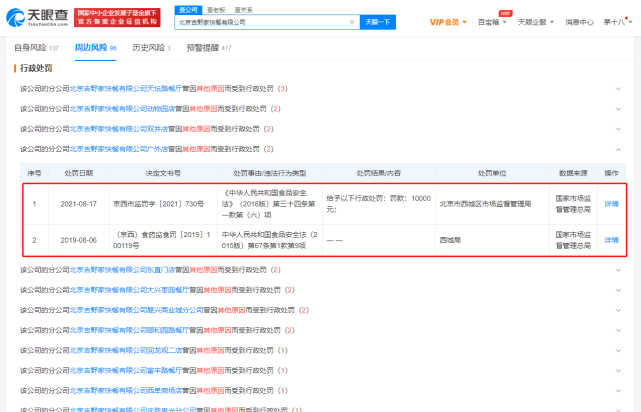Expand the 东直门店 penalty row chevron
641x412 pixels.
coord(618,270)
